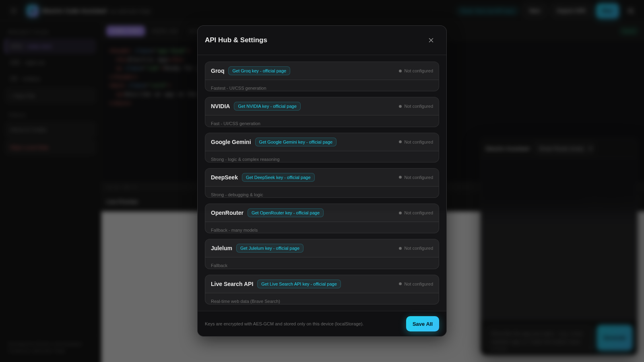This screenshot has height=362, width=644.
Task: Open the Get Live Search API key link
Action: pos(299,284)
